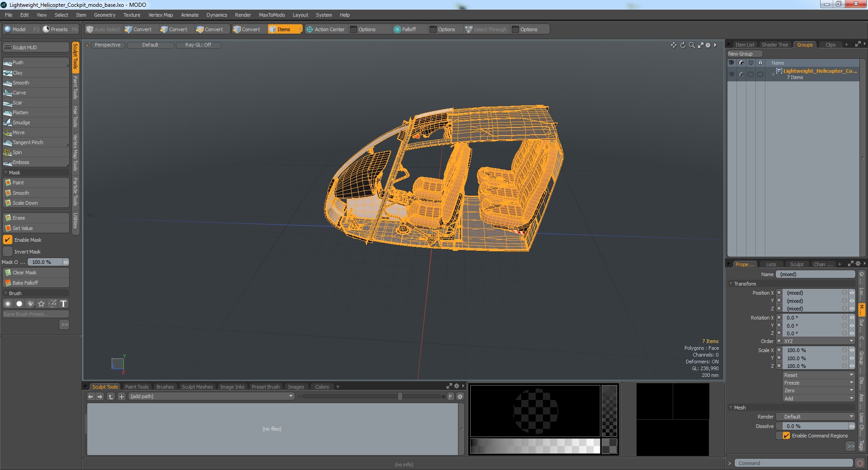
Task: Collapse the Transform section
Action: point(731,284)
